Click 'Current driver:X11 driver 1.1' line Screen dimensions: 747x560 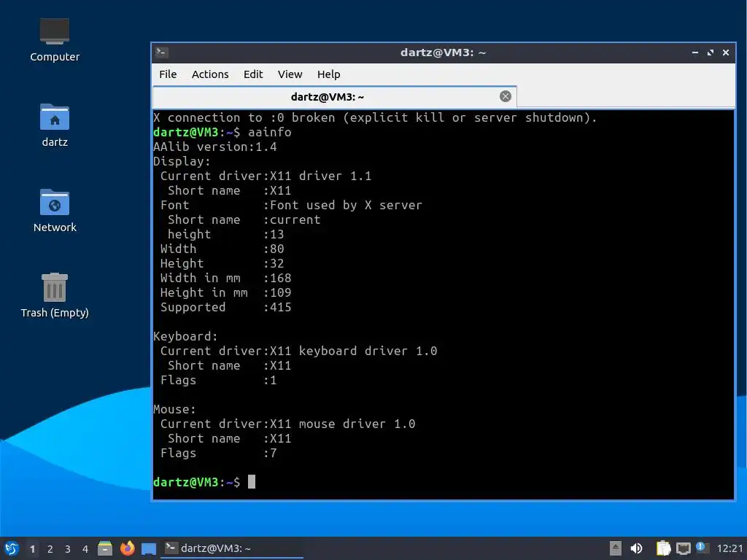point(266,176)
